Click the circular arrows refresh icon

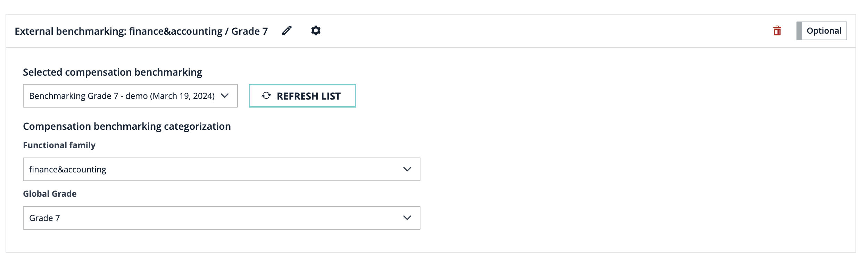(x=266, y=96)
